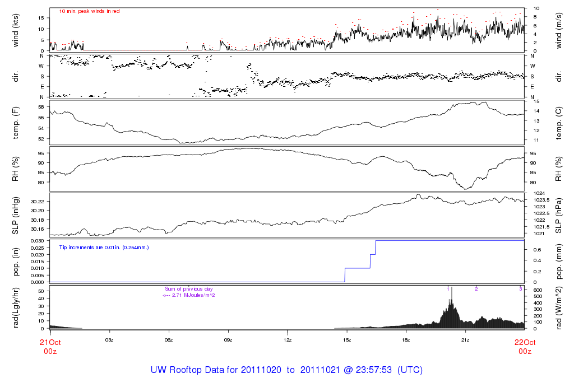574x392 pixels.
Task: Click the '600' W/m^2 tick value
Action: click(538, 290)
